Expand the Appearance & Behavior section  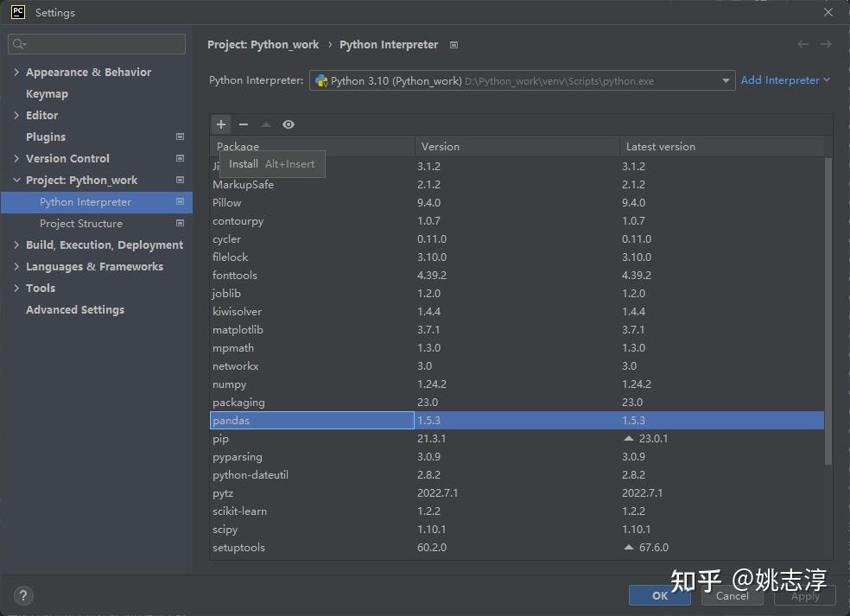click(x=16, y=72)
